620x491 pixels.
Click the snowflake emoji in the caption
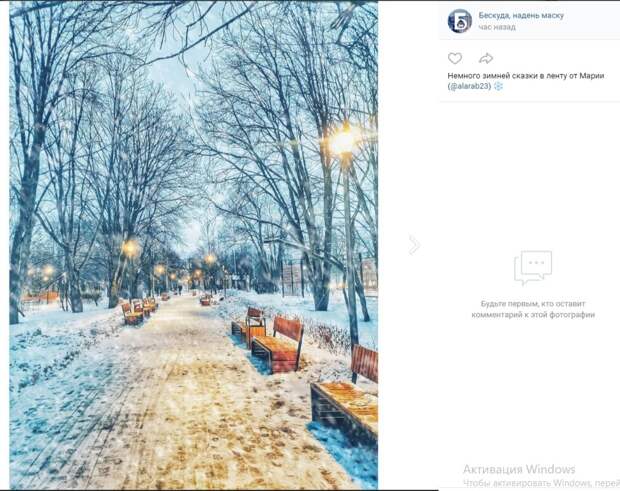[x=498, y=86]
